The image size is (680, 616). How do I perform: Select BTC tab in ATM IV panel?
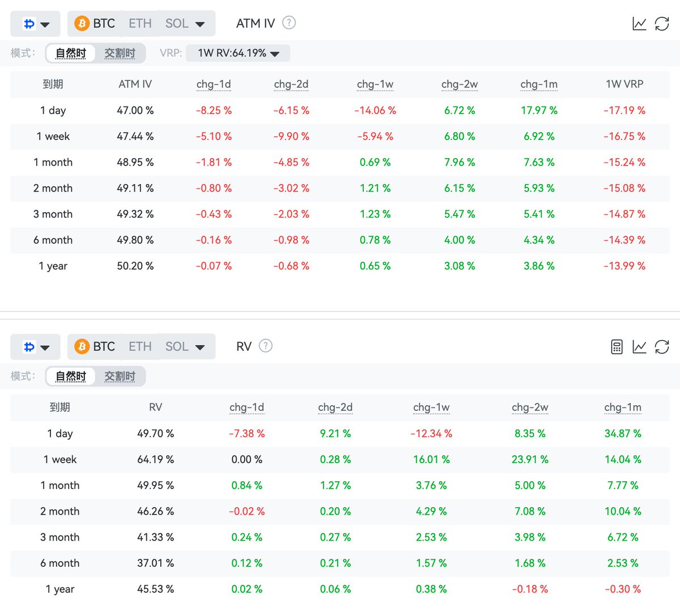104,23
